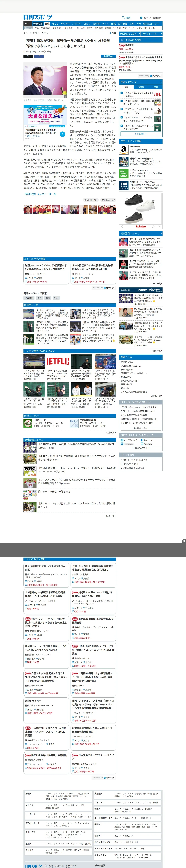Open the main article photo of Ginji
Image resolution: width=186 pixels, height=868 pixels.
(x=45, y=80)
